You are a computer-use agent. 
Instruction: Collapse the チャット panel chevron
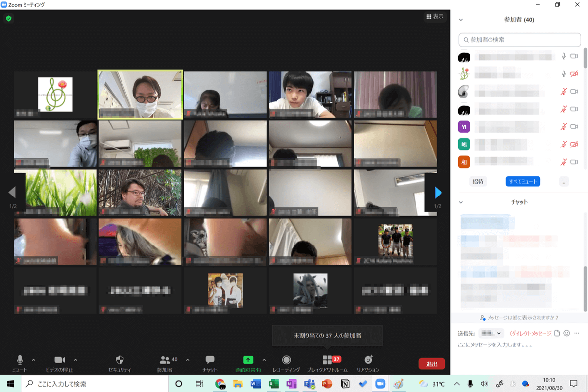(x=461, y=202)
